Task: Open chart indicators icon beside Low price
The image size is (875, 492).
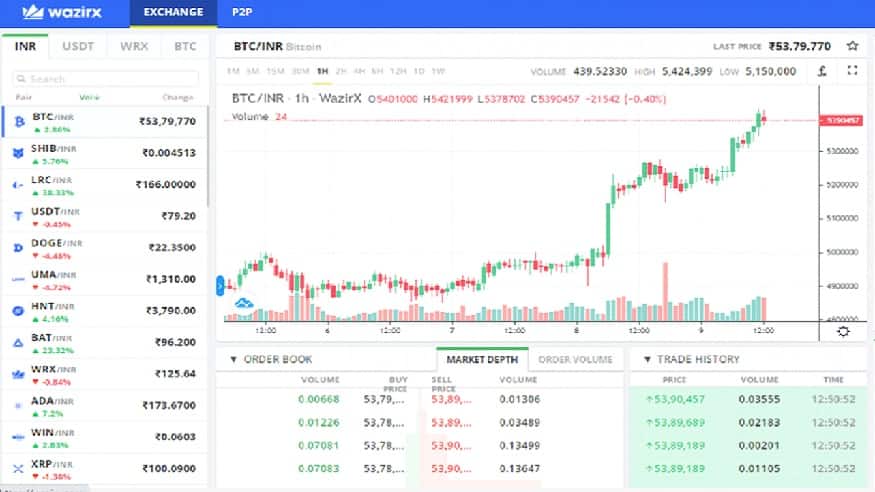Action: (x=822, y=71)
